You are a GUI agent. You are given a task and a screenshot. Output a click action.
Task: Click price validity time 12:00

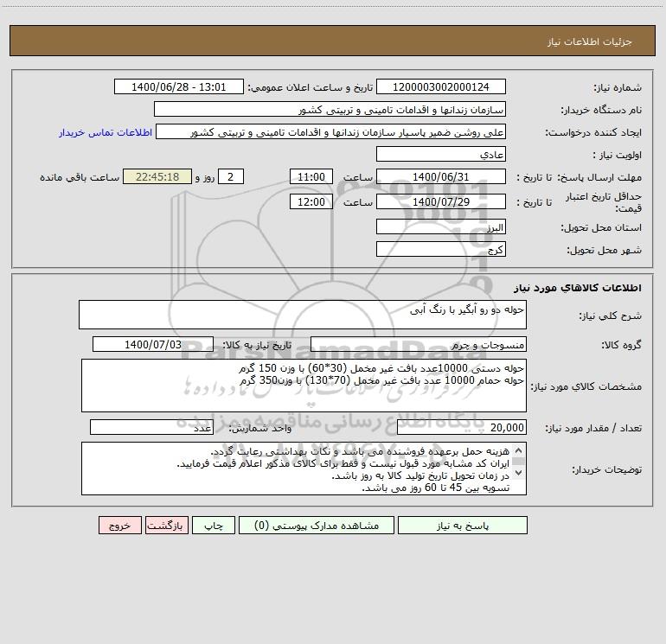pyautogui.click(x=311, y=201)
